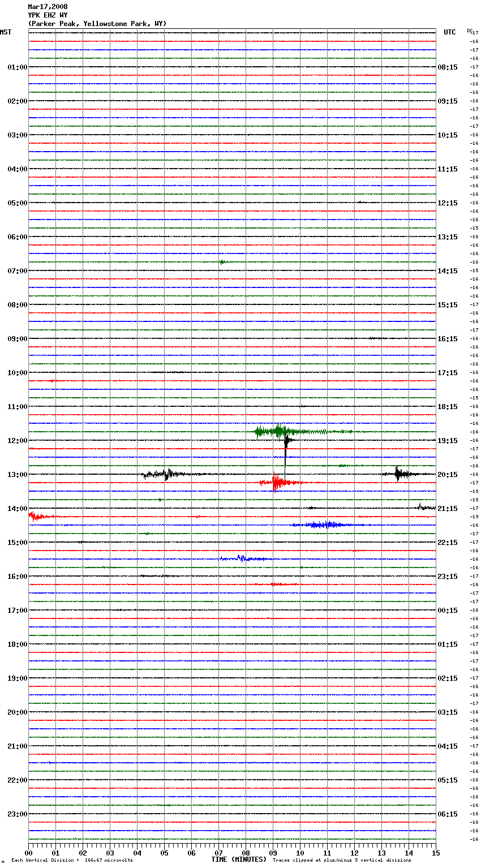Click the 09:15 UTC time label

(x=448, y=101)
